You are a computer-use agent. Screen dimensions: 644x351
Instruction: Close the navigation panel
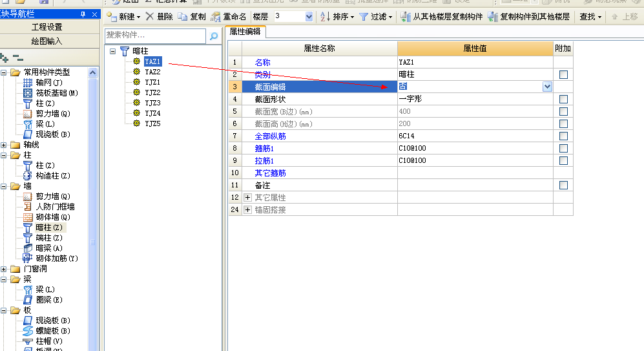pos(94,14)
